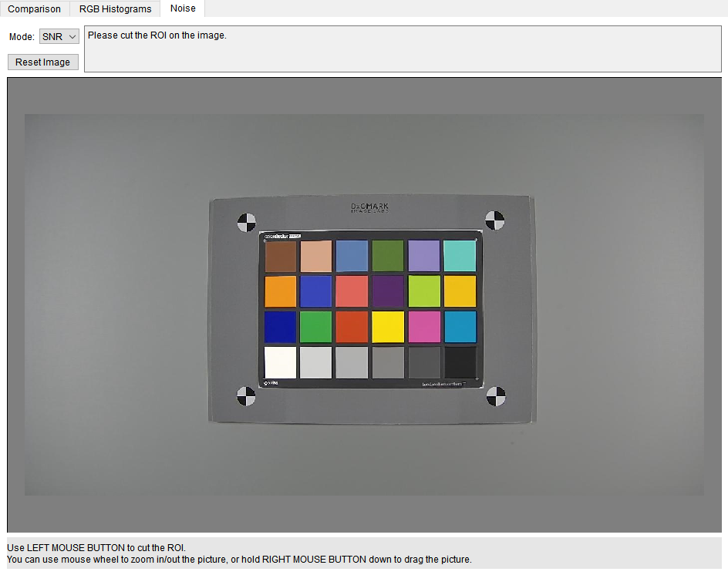Viewport: 728px width, 575px height.
Task: Click the top-left registration marker on chart
Action: pos(246,222)
